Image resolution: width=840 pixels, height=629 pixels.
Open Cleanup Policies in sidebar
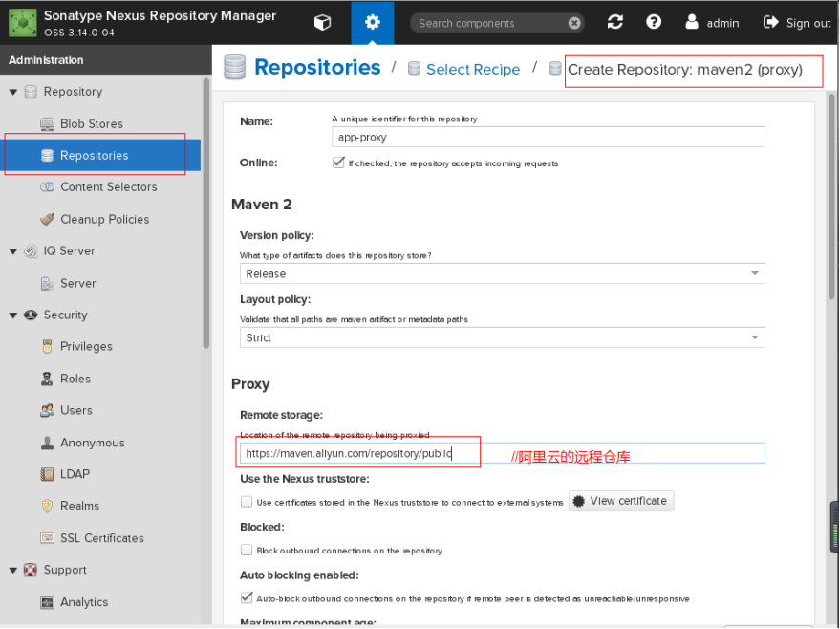pyautogui.click(x=104, y=219)
